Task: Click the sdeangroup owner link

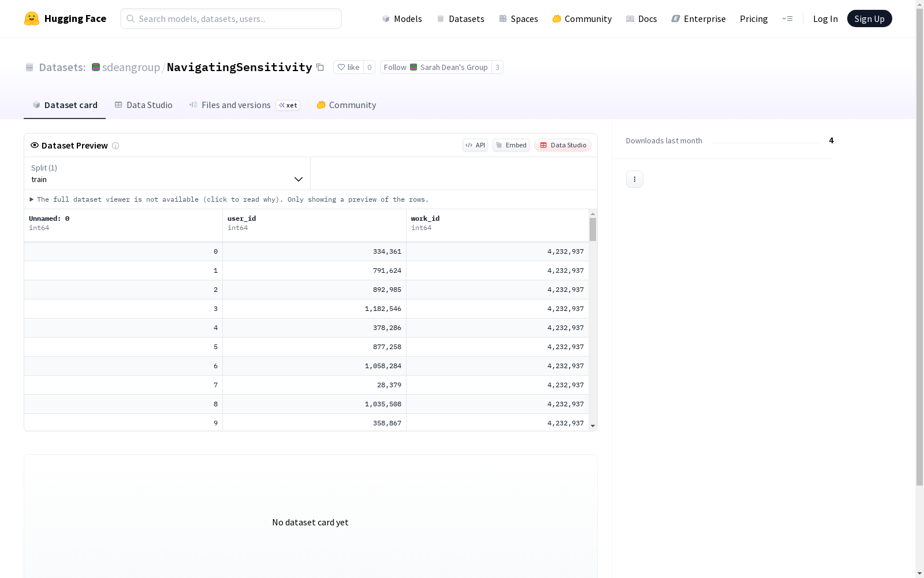Action: pos(131,67)
